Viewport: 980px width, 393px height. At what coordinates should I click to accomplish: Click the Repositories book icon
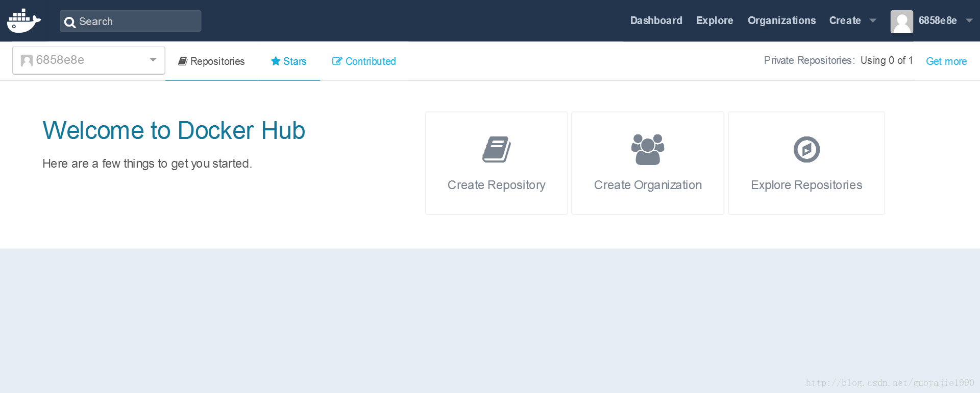tap(183, 61)
